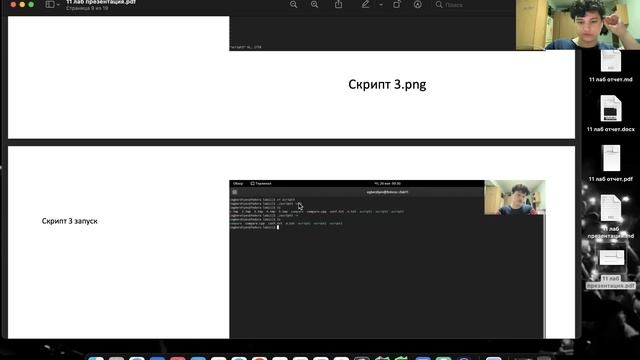Show the markup toolbar
This screenshot has height=360, width=640.
(418, 4)
